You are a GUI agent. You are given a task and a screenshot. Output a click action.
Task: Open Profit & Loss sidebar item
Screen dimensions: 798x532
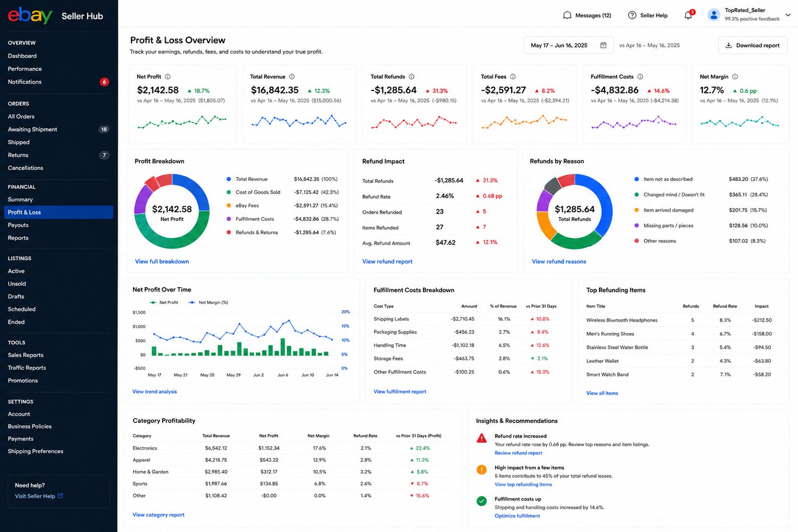(x=59, y=212)
